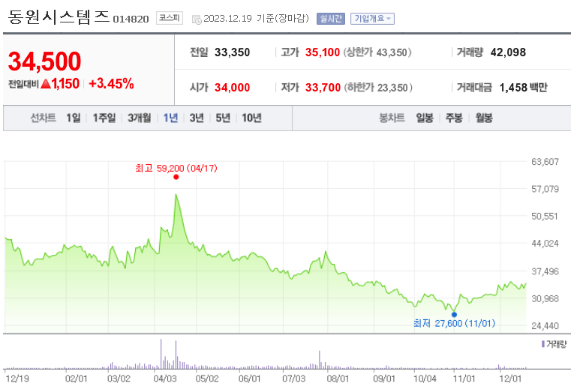Open the 기업개요 dropdown
Screen dimensions: 571x392
coord(372,19)
